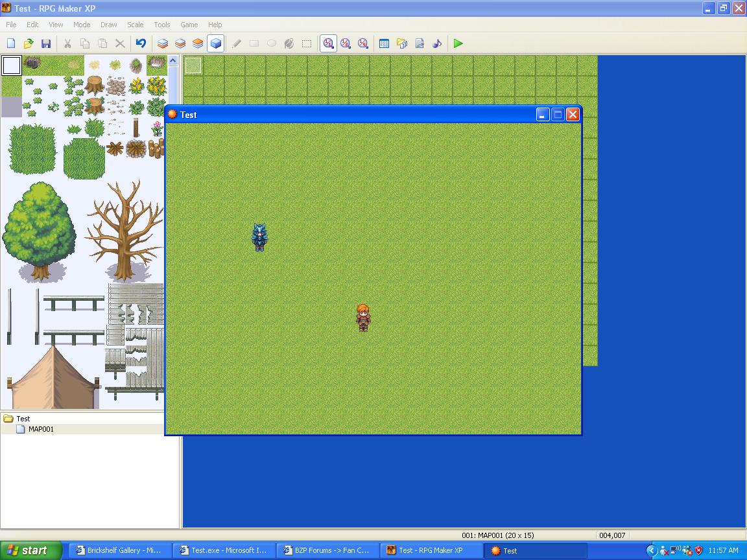This screenshot has height=560, width=747.
Task: Open the Materialbase manager
Action: [401, 43]
